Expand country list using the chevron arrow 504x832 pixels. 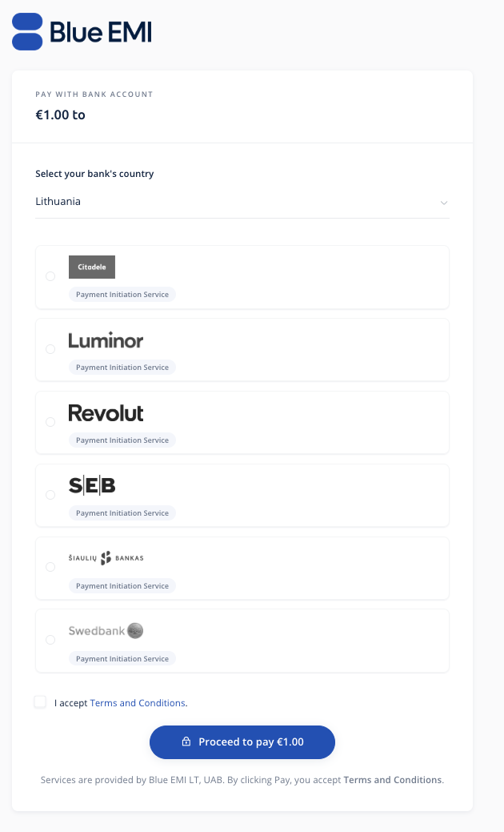444,203
